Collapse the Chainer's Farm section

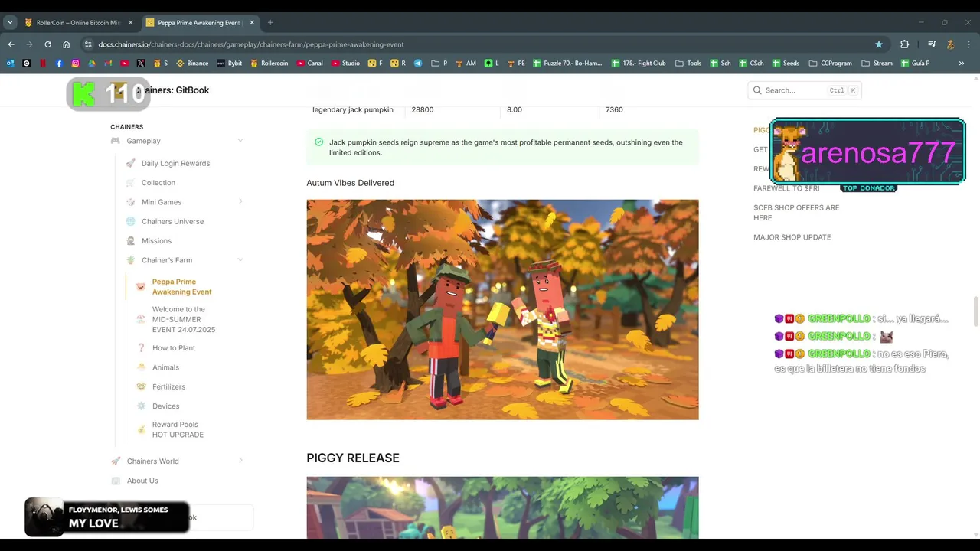pyautogui.click(x=240, y=260)
